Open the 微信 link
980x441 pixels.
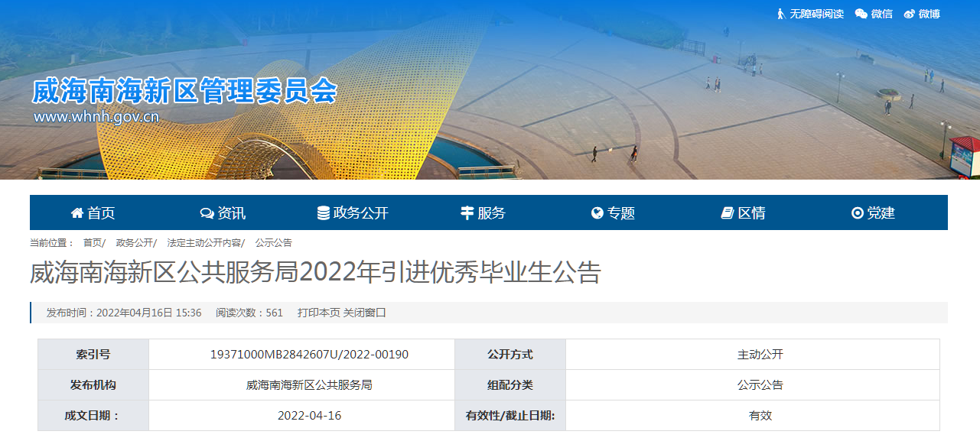(881, 14)
